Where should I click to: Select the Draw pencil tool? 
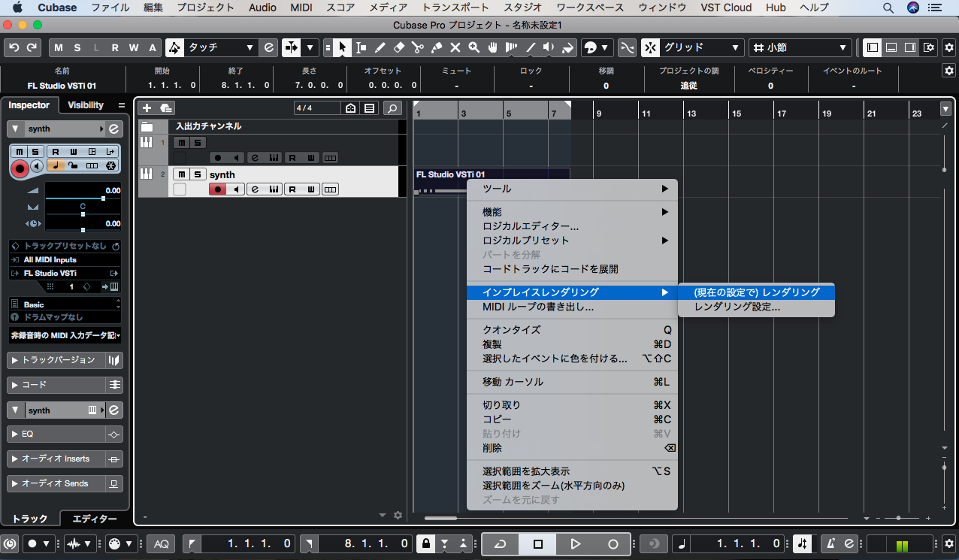pos(380,47)
